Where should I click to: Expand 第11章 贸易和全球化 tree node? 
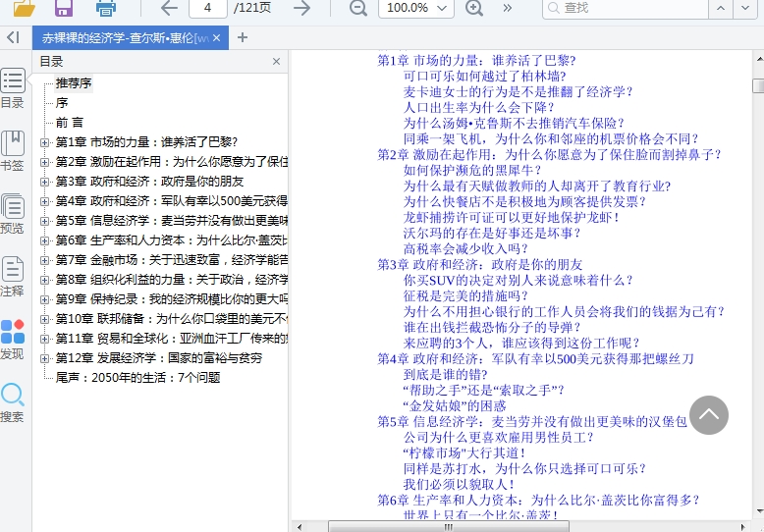coord(45,339)
